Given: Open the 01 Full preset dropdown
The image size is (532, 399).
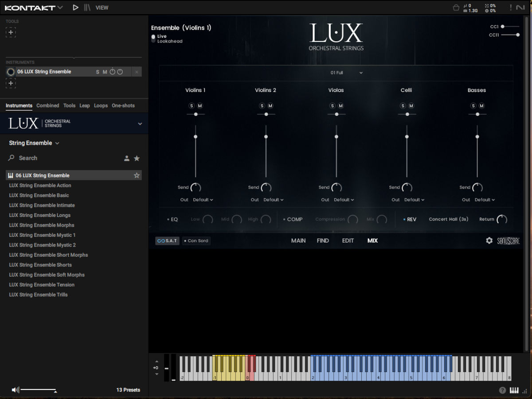Looking at the screenshot, I should pos(346,73).
